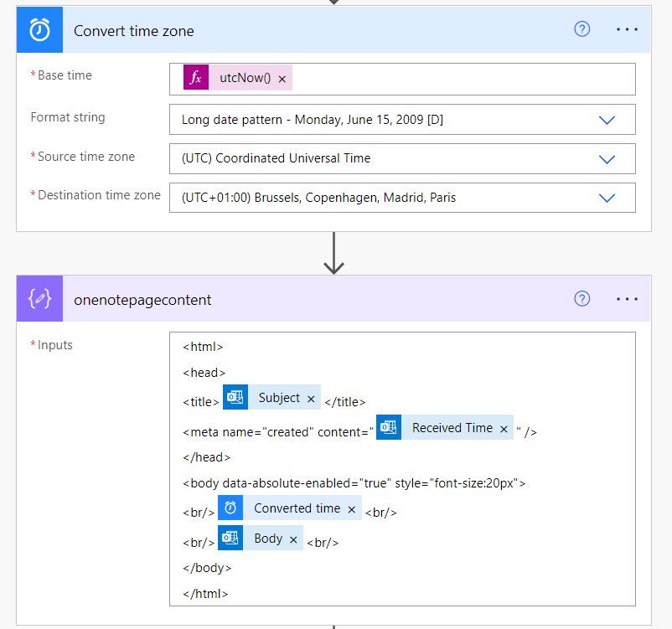Click the Convert time zone clock icon
The image size is (672, 629).
[39, 29]
